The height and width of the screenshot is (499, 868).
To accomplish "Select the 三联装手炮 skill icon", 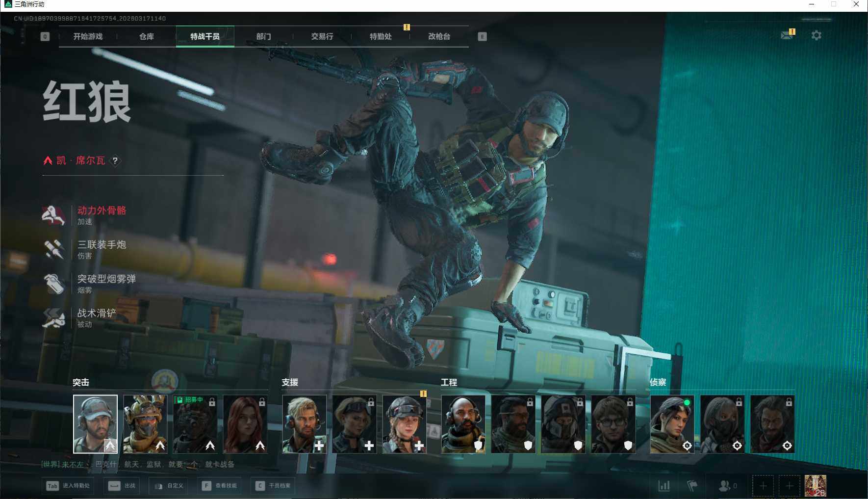I will (53, 249).
